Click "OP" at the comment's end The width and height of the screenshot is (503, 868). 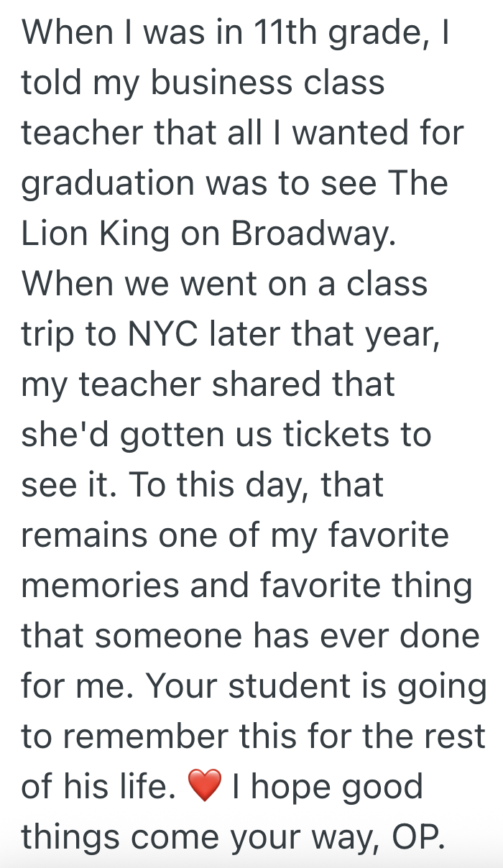pos(418,837)
